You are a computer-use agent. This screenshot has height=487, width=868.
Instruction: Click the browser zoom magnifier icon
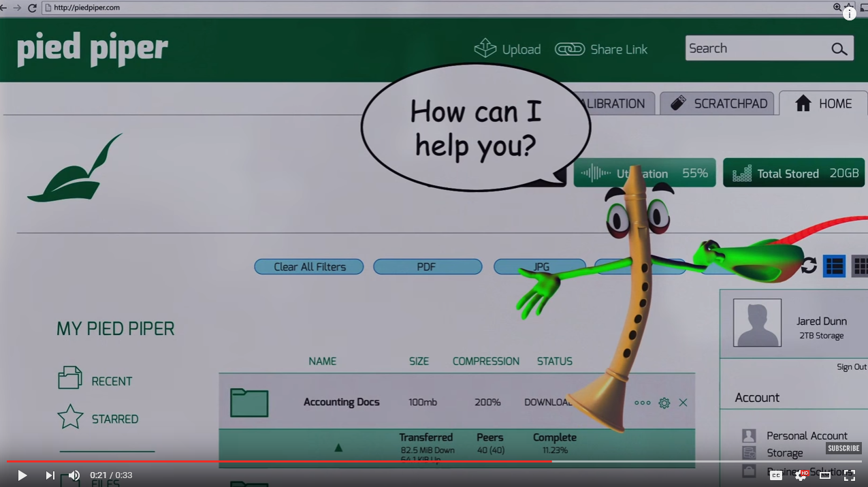click(x=837, y=7)
